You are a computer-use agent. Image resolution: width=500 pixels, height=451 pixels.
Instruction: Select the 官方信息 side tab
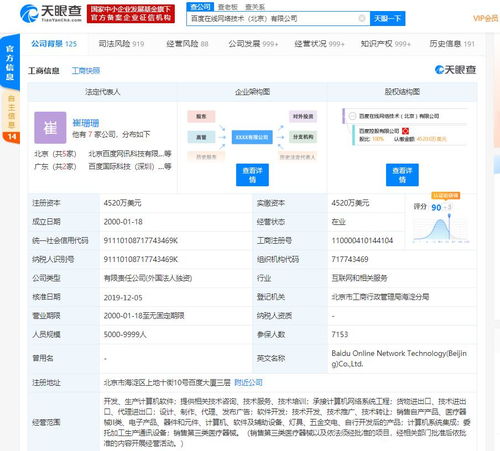[x=10, y=62]
